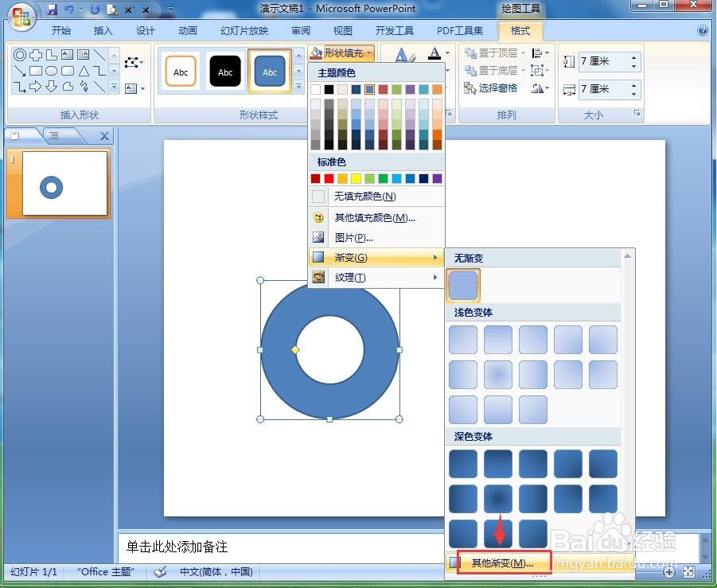Select the vertical text box shape
Screen dimensions: 717x588
(84, 55)
